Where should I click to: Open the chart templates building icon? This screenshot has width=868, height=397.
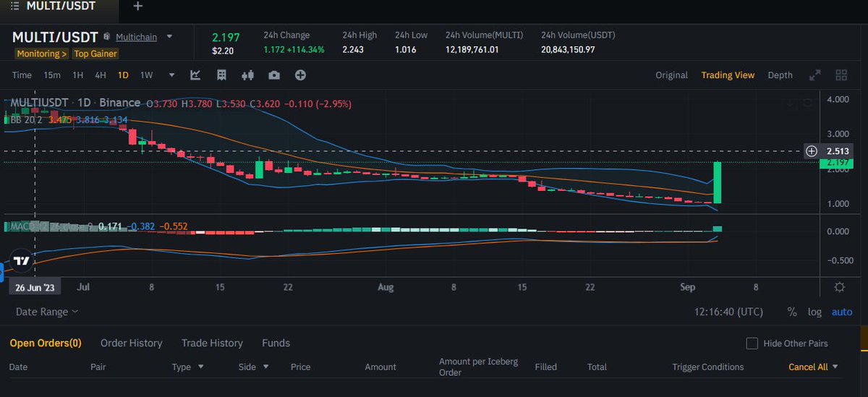(221, 75)
